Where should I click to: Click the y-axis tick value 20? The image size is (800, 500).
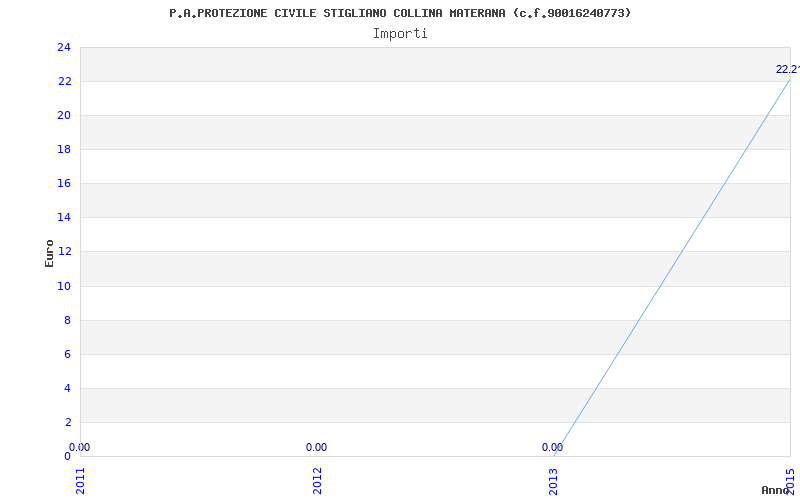(x=64, y=116)
